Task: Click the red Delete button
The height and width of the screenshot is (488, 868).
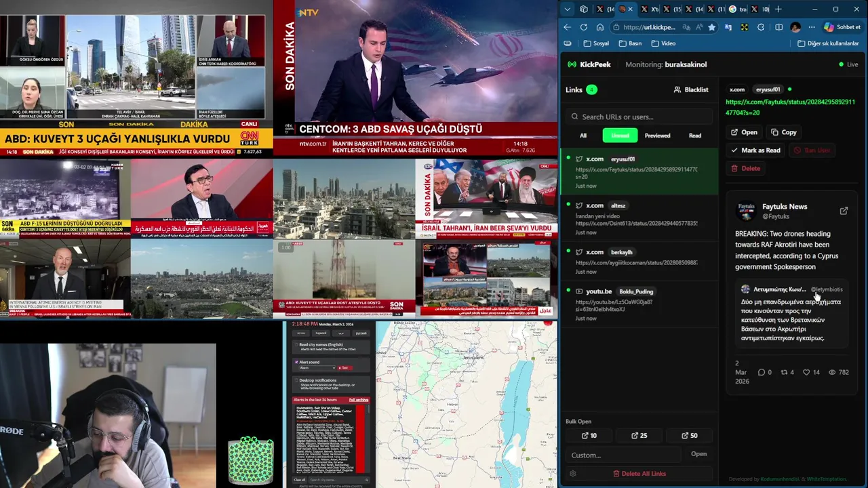Action: 745,168
